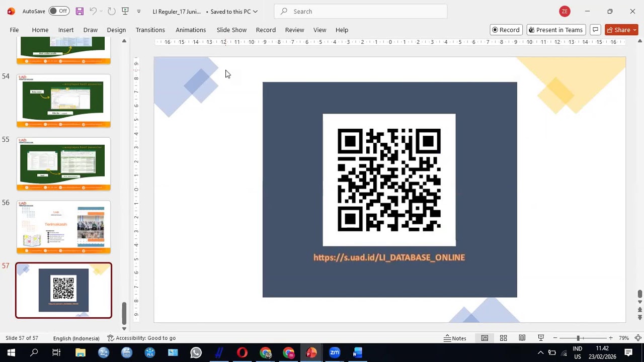Open Zoom app from taskbar

click(335, 353)
